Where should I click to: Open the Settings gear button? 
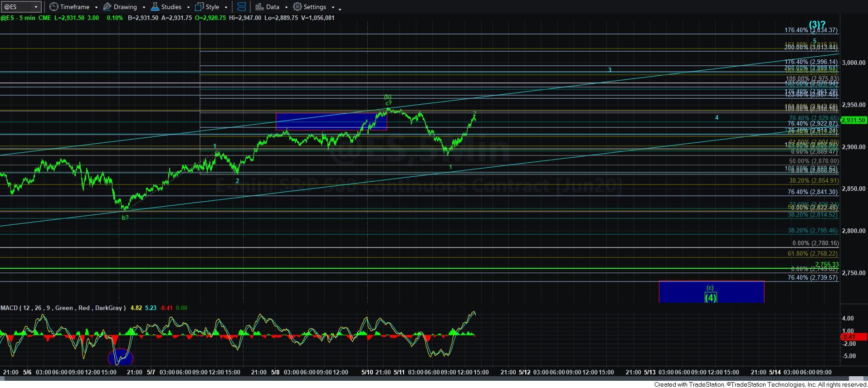pyautogui.click(x=309, y=7)
